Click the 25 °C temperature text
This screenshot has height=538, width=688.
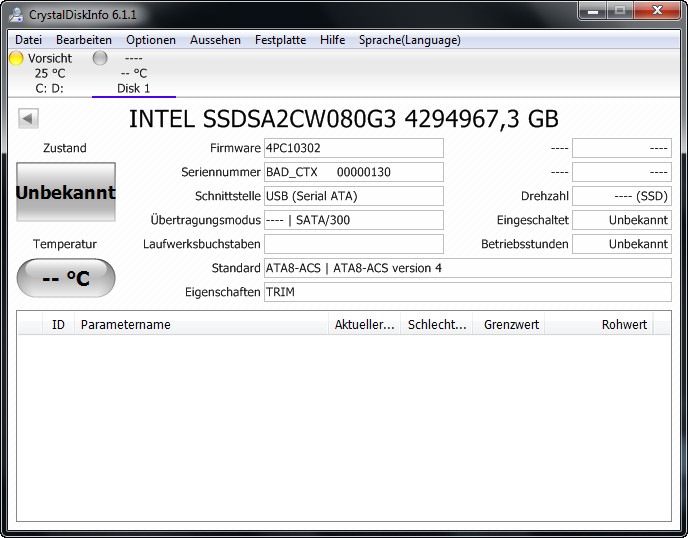pos(50,73)
